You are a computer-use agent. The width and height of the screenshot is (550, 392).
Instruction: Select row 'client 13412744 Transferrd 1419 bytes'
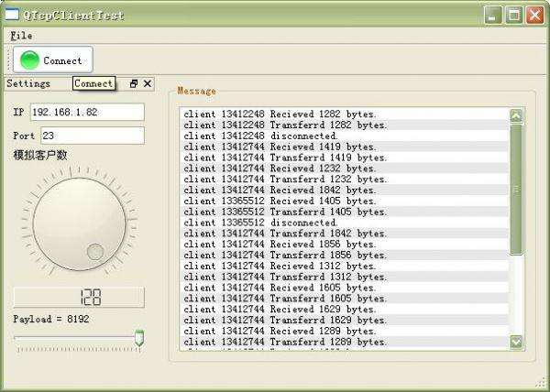(x=344, y=158)
